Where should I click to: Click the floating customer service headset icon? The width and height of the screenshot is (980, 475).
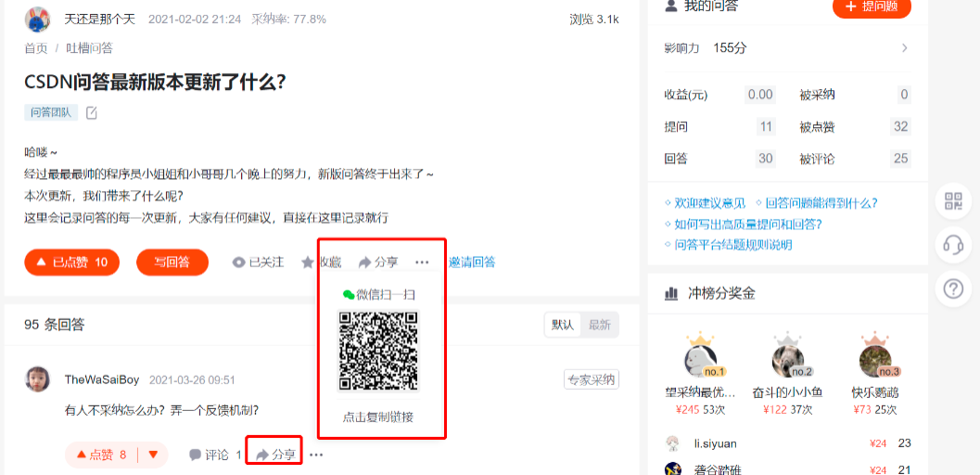(x=953, y=245)
